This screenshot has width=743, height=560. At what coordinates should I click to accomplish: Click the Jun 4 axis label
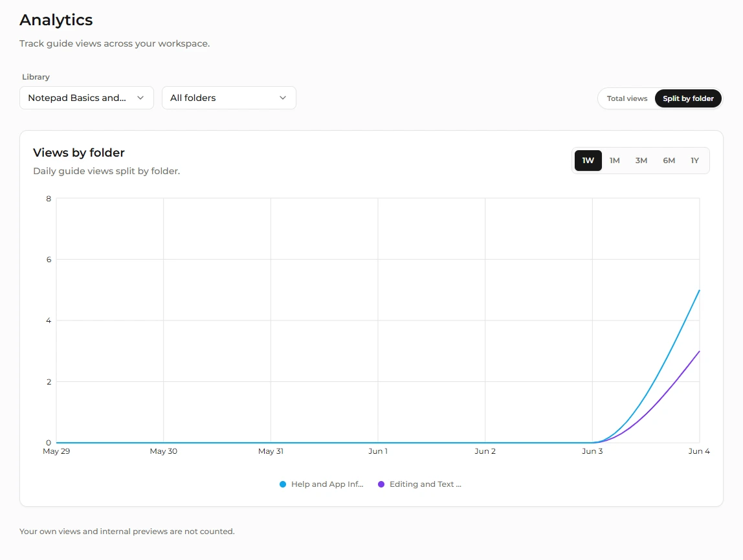tap(699, 451)
